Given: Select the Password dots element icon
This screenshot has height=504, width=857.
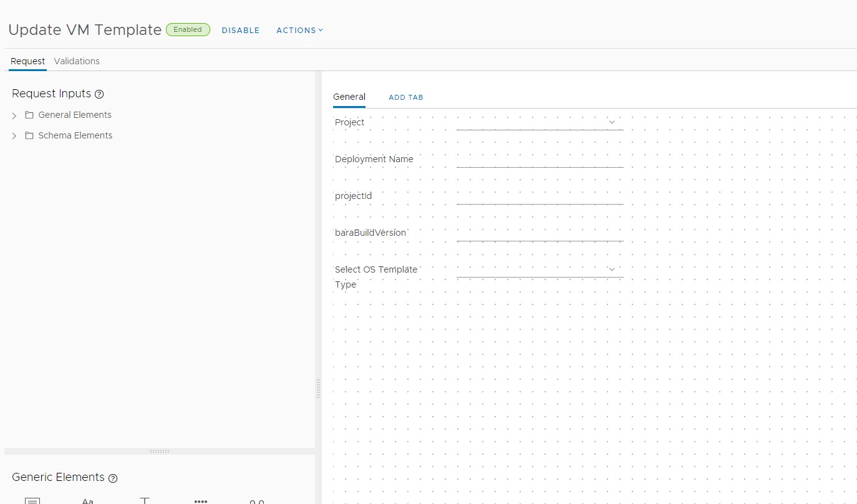Looking at the screenshot, I should click(200, 501).
